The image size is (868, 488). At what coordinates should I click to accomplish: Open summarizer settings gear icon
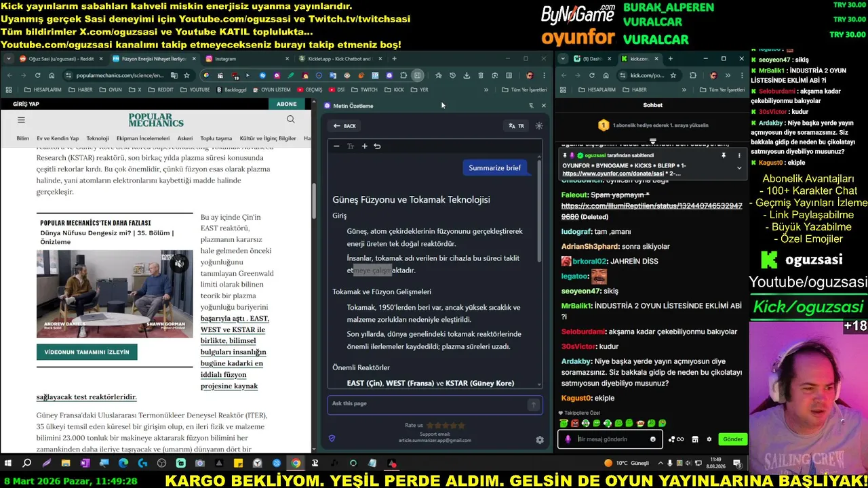click(x=540, y=440)
